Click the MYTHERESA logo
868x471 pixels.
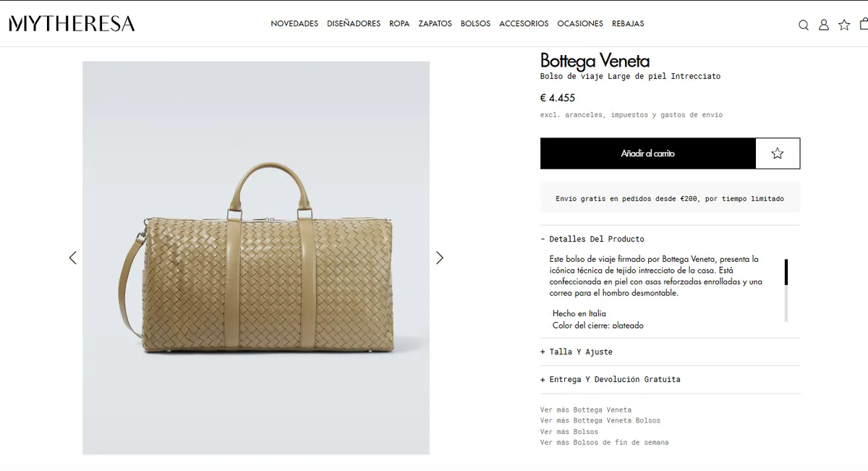[72, 24]
